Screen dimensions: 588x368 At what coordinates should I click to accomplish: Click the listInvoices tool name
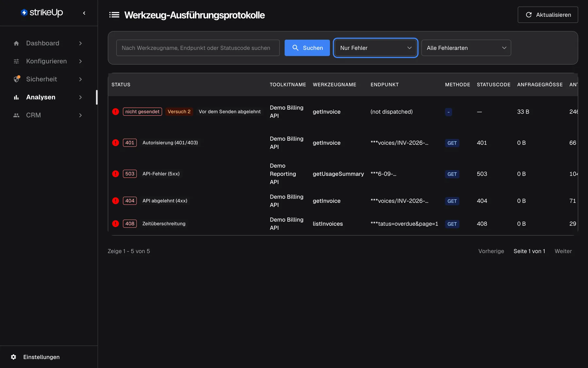(328, 224)
